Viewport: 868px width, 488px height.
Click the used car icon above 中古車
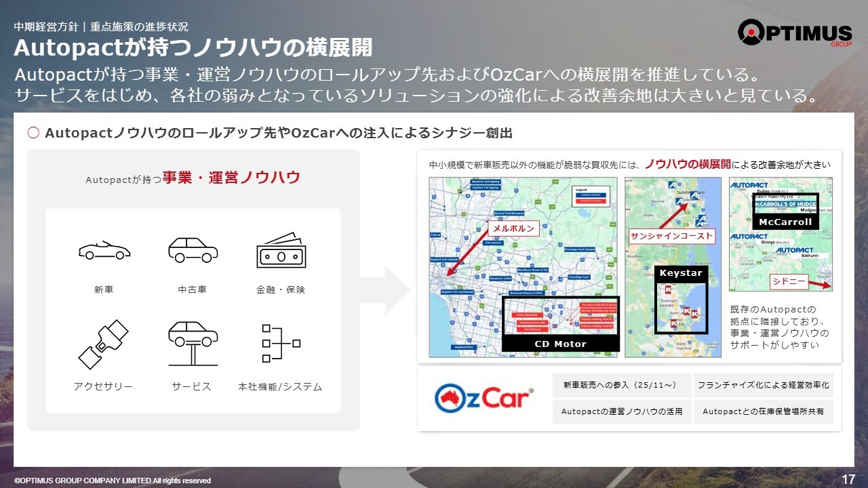[193, 249]
